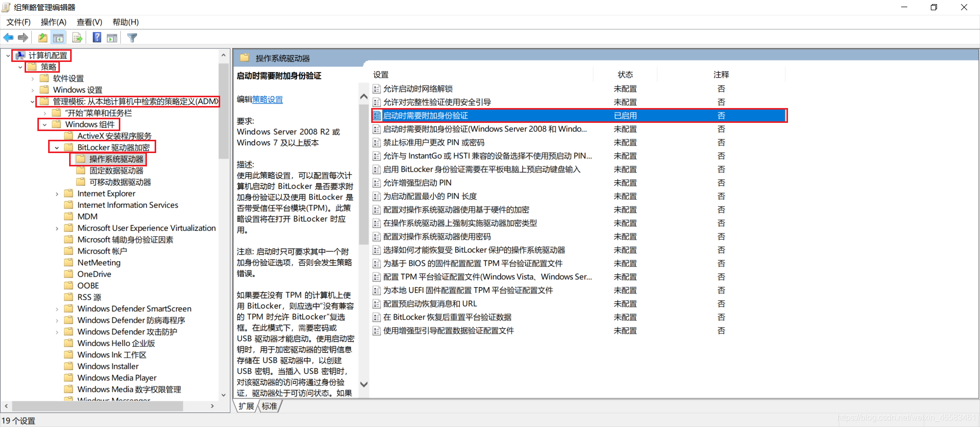
Task: Click the folder icon beside NetMeeting
Action: point(69,263)
